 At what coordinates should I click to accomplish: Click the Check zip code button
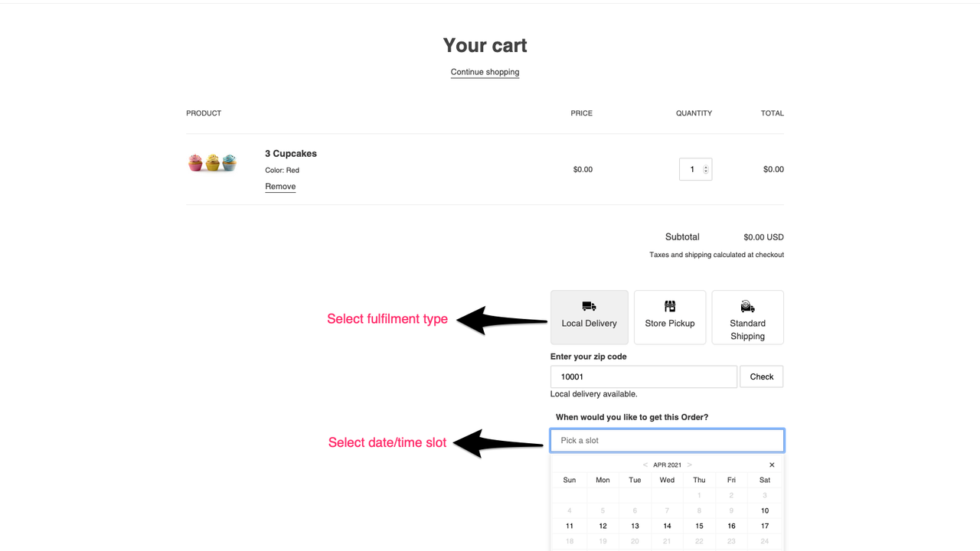click(761, 377)
